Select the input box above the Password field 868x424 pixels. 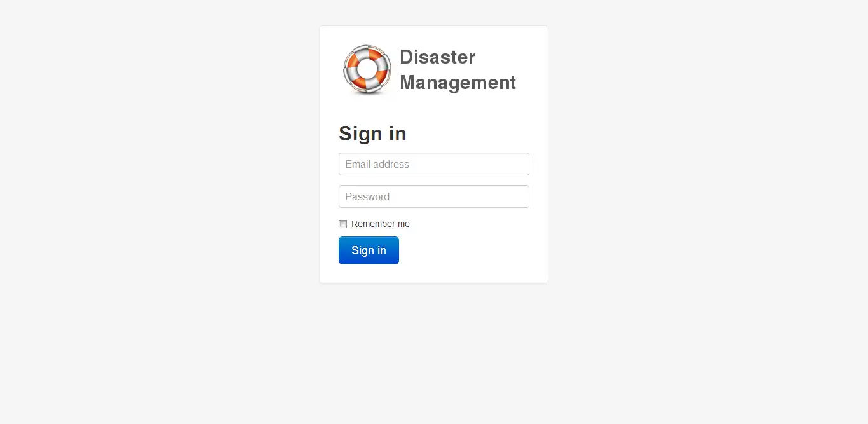(x=434, y=164)
